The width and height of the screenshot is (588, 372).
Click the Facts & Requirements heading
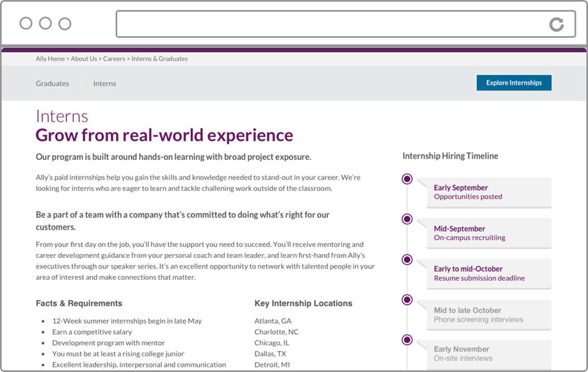coord(79,303)
